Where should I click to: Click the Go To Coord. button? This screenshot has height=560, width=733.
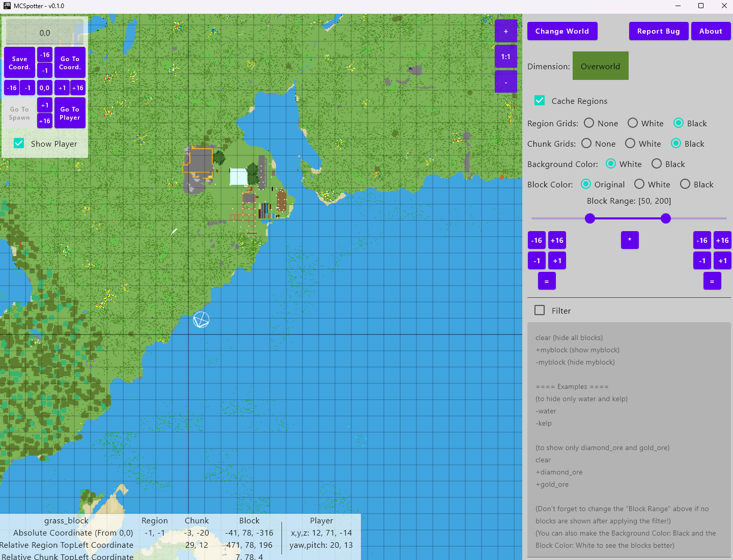(x=70, y=63)
